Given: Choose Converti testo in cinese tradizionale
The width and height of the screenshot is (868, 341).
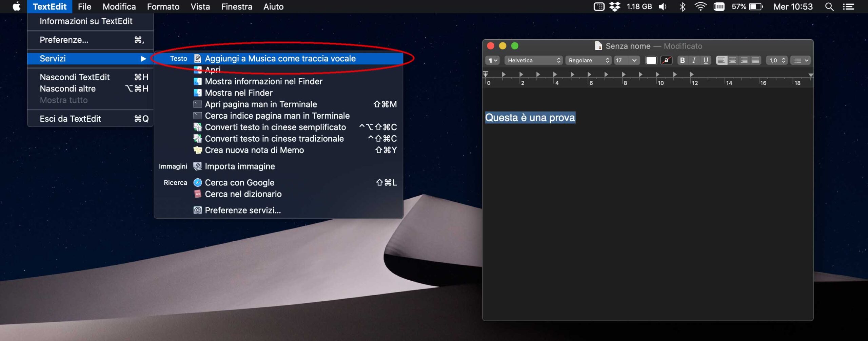Looking at the screenshot, I should (278, 139).
